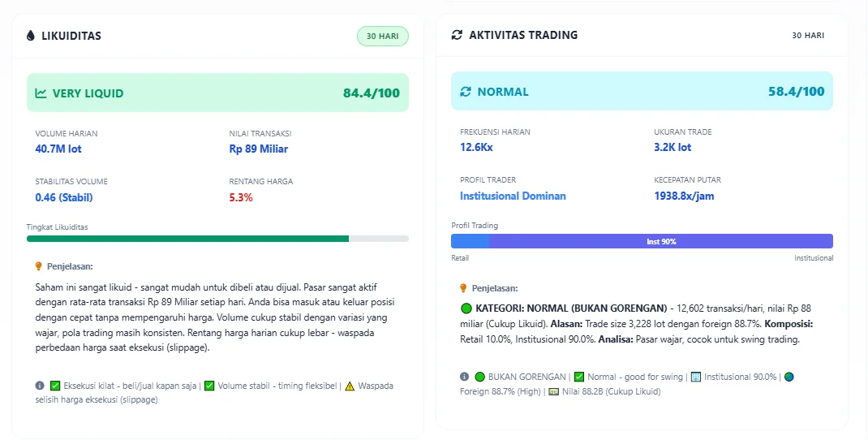Click the info icon before Eksekusi kilat
This screenshot has height=440, width=868.
point(39,386)
